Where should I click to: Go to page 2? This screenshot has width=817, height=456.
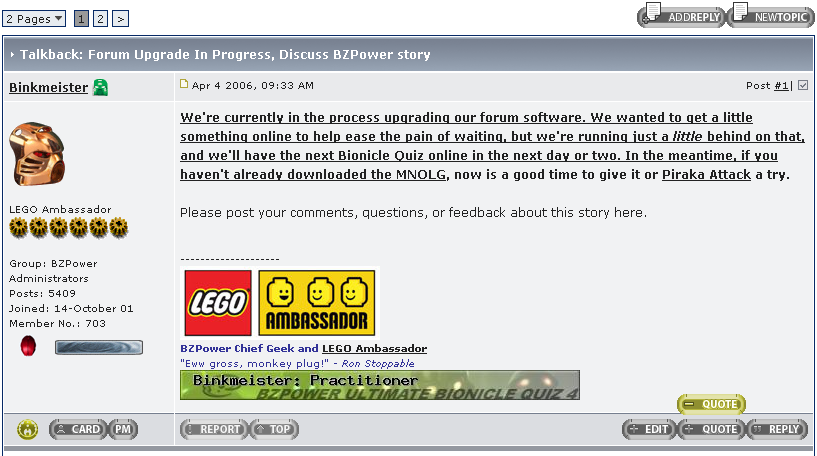point(101,19)
